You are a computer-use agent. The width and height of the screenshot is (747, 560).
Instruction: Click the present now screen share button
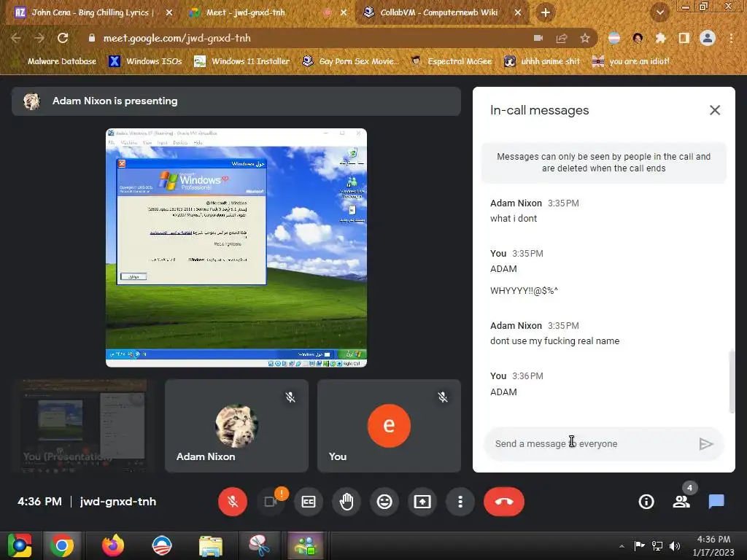point(422,502)
